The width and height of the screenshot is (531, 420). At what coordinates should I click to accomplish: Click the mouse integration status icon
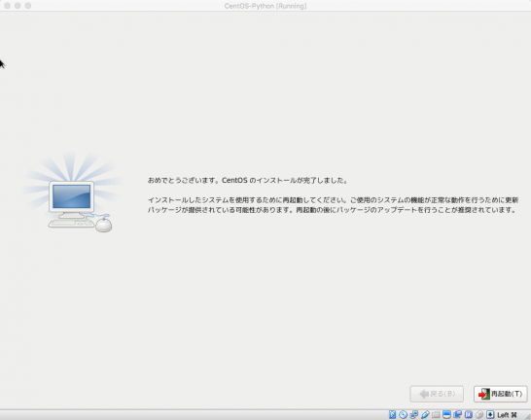pos(479,414)
